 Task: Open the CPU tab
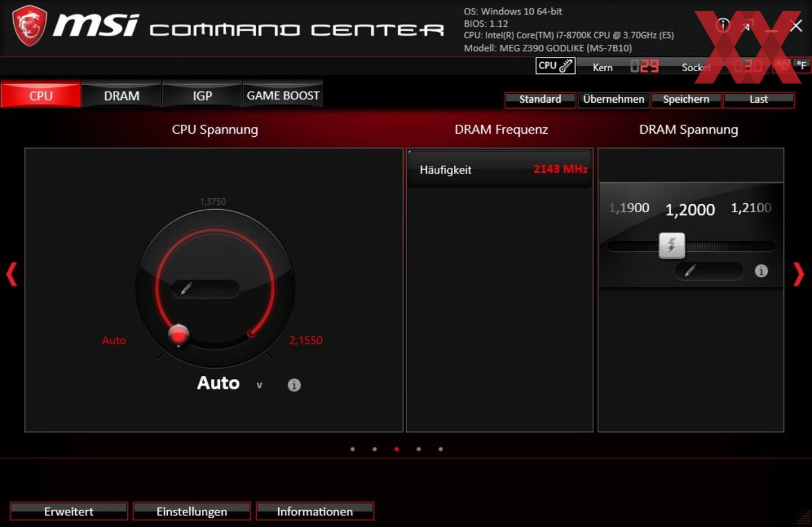click(x=41, y=95)
